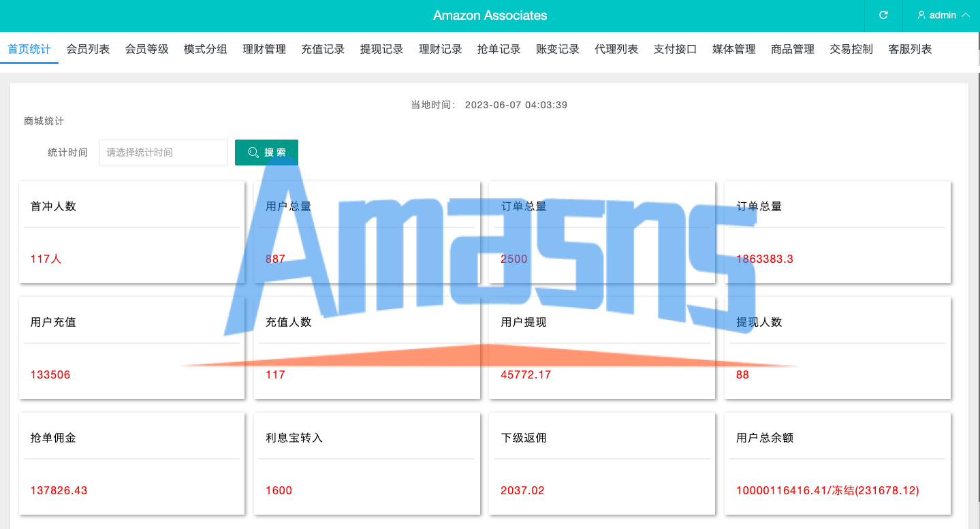Click the 抢单佣金 value 137826.43
This screenshot has width=980, height=529.
point(59,490)
